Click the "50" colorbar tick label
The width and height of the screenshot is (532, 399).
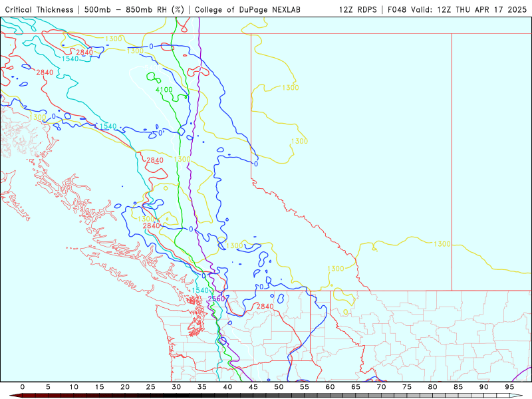pyautogui.click(x=279, y=387)
